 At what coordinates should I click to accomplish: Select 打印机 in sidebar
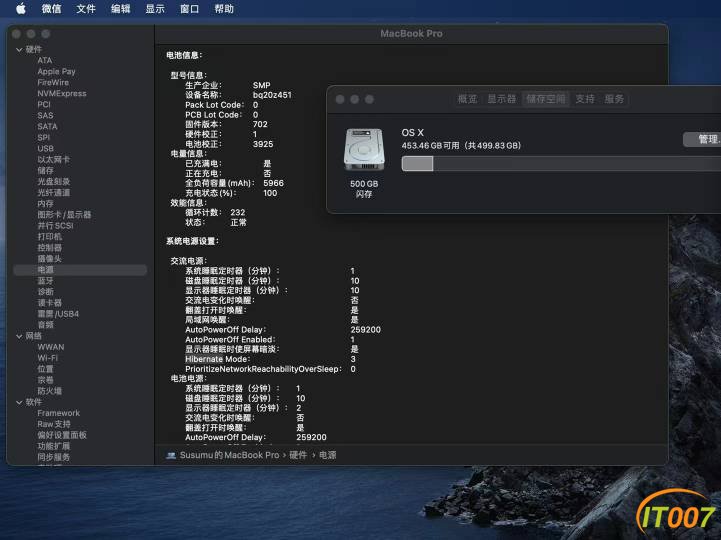49,237
